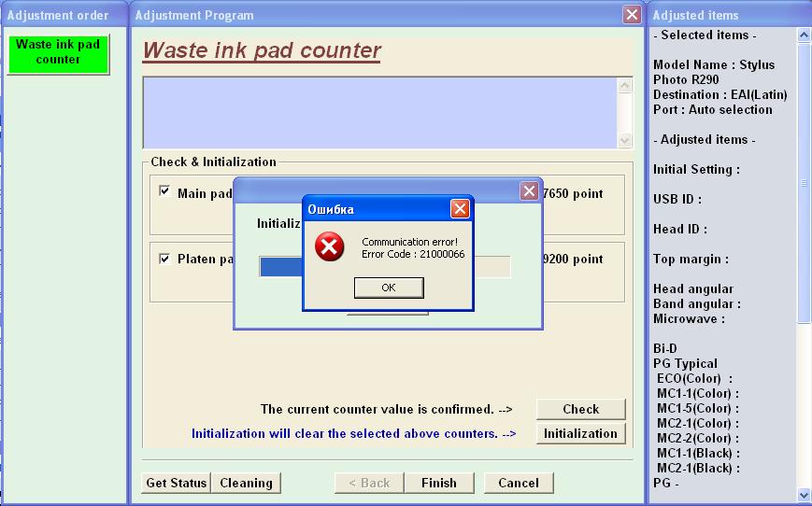Click the Cancel button

click(x=519, y=483)
